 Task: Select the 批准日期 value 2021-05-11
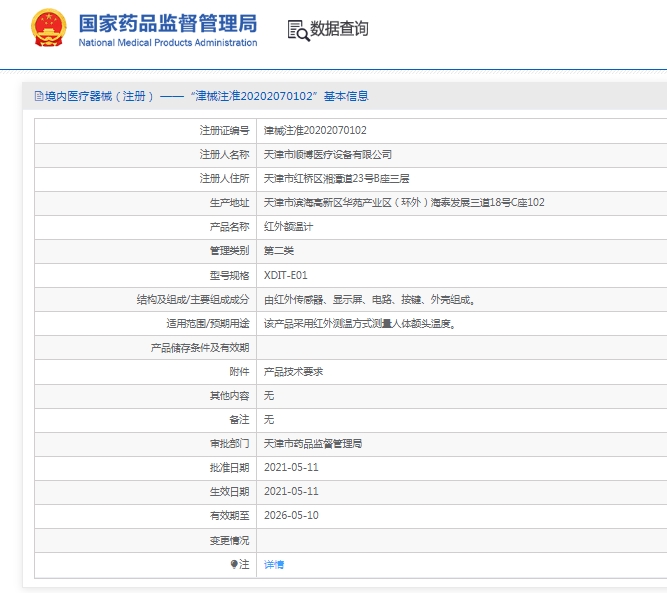(291, 468)
